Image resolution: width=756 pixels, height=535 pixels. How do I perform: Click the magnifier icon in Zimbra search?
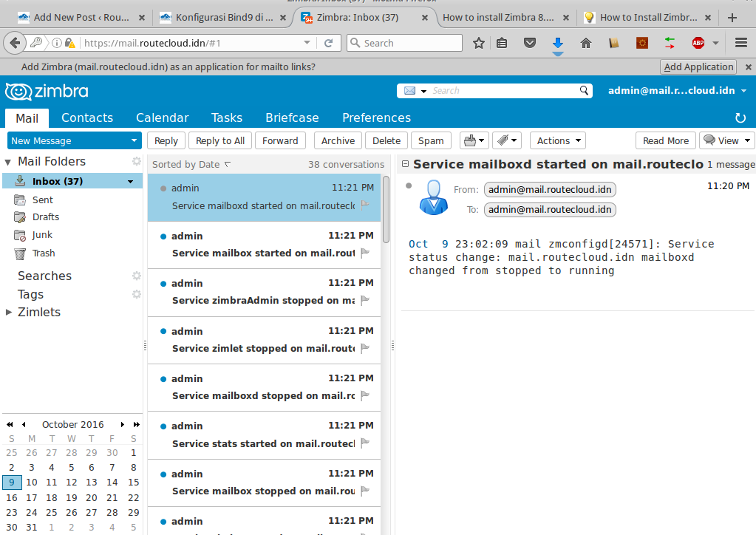click(x=584, y=90)
